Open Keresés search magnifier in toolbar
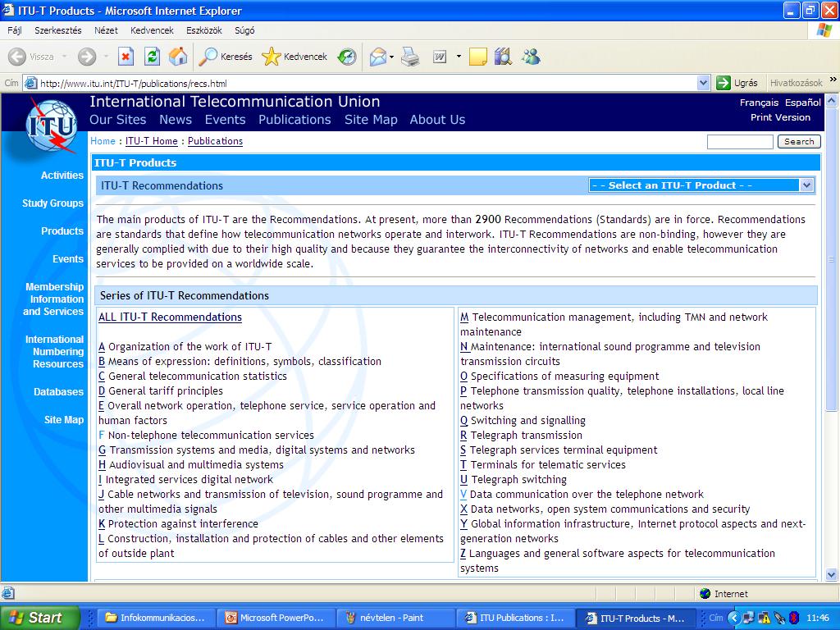 (x=225, y=57)
